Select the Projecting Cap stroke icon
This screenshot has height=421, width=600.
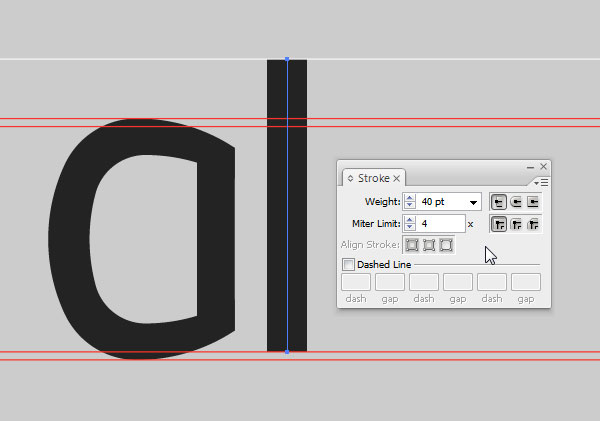[x=533, y=202]
